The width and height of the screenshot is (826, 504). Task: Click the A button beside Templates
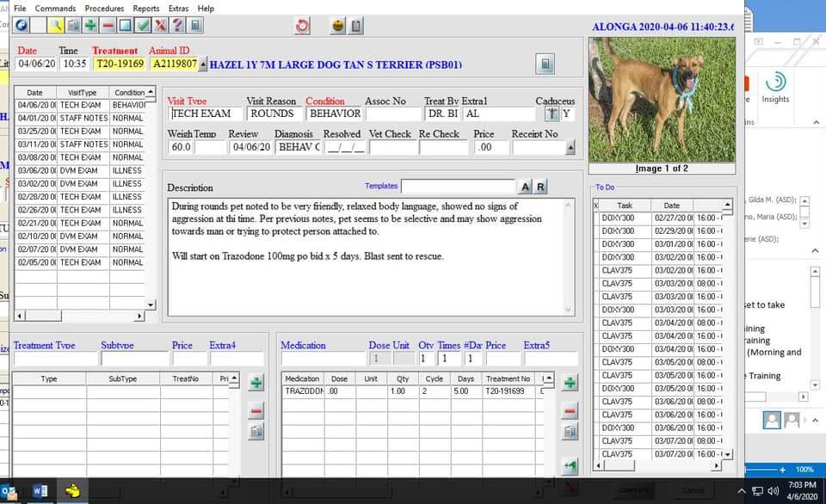click(x=526, y=187)
